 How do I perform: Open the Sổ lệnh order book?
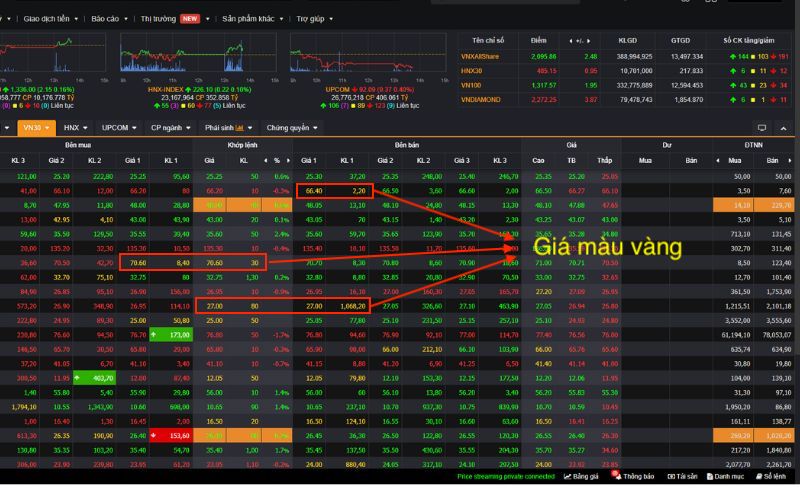[x=773, y=476]
